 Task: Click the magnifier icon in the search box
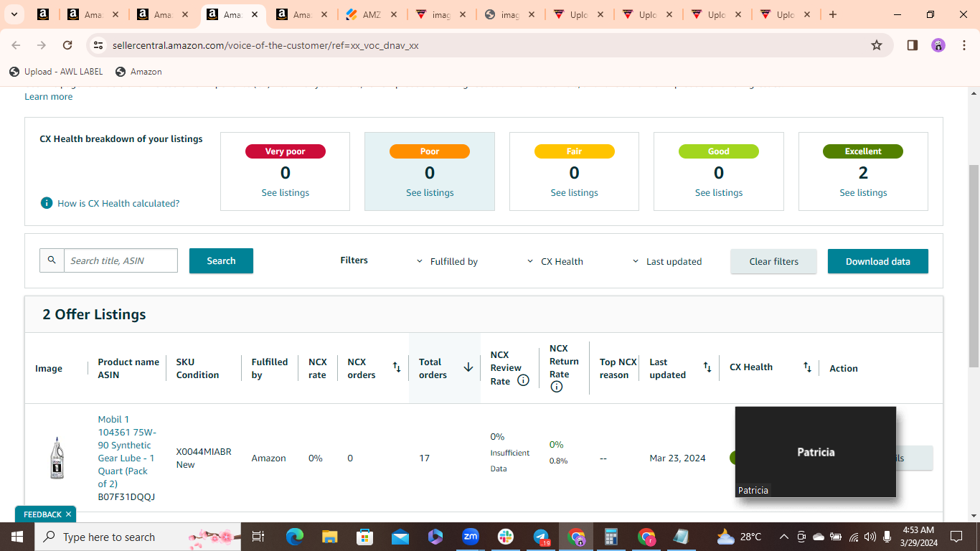pos(52,260)
